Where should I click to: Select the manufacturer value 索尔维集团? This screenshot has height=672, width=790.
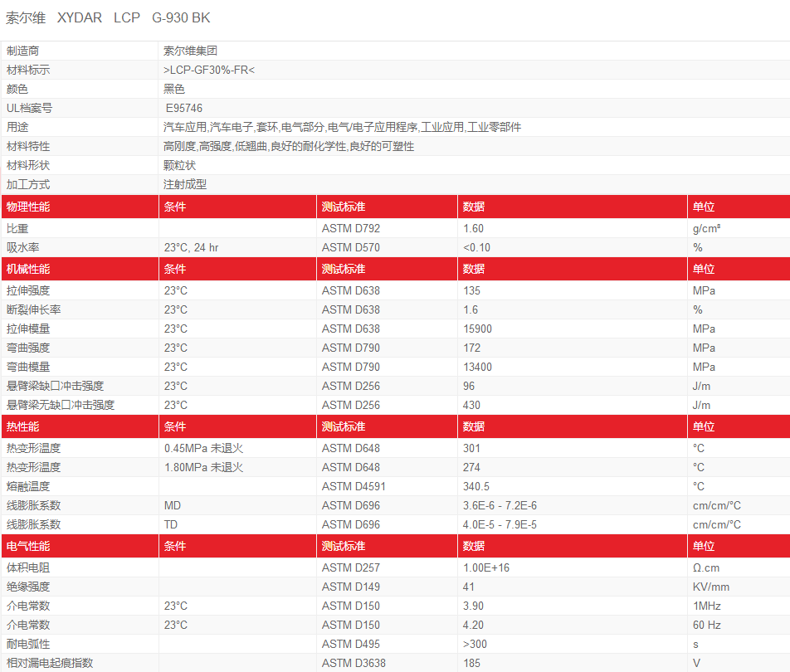(190, 51)
